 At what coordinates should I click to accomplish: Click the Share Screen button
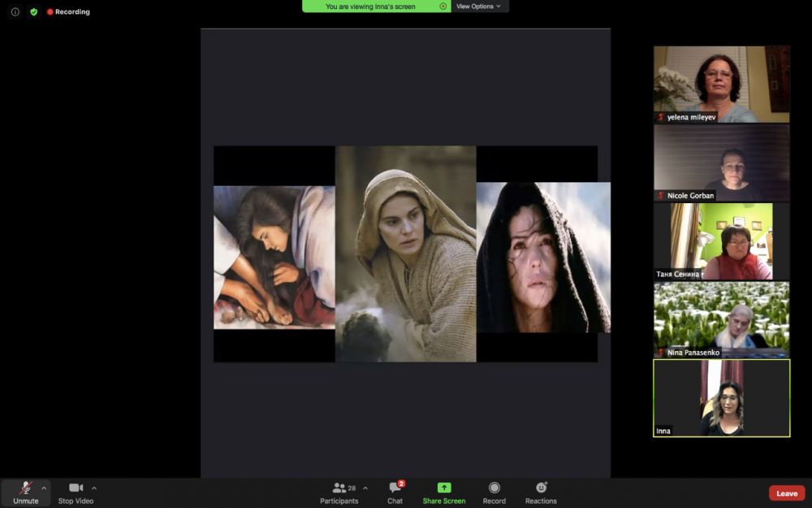444,493
